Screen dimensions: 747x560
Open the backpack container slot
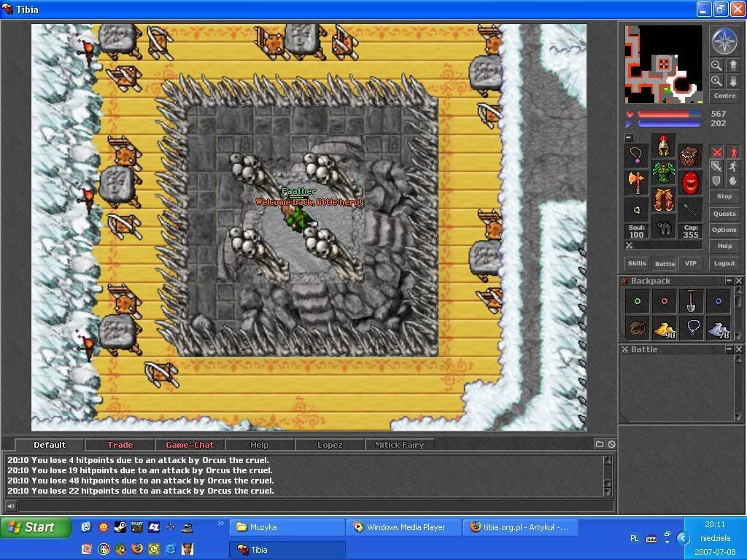[690, 155]
